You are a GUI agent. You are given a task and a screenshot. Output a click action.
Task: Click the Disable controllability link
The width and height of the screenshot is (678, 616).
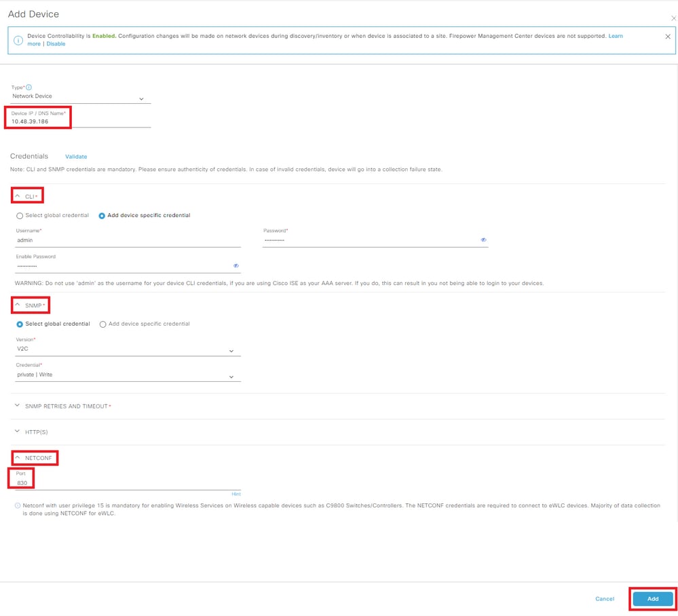[56, 43]
